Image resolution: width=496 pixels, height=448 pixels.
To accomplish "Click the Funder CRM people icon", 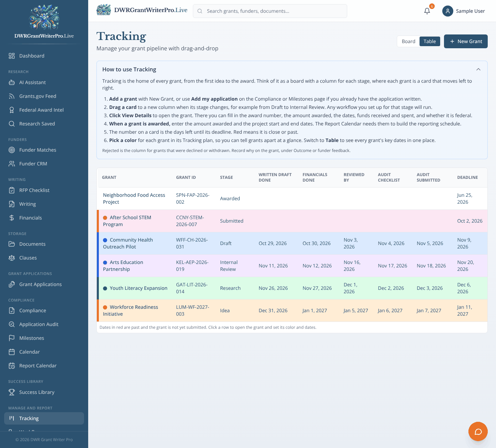I will coord(12,164).
